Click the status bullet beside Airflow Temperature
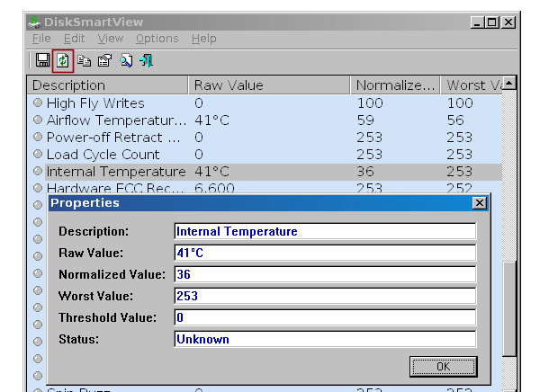The width and height of the screenshot is (540, 392). tap(38, 120)
